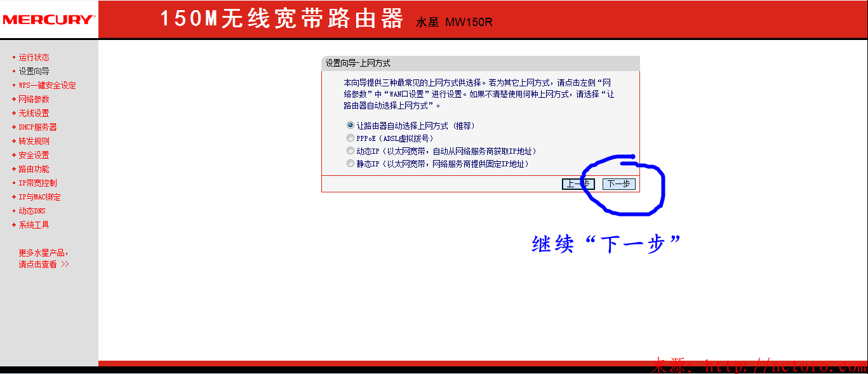The image size is (868, 374).
Task: Open 动态DNS sidebar item
Action: (x=32, y=211)
